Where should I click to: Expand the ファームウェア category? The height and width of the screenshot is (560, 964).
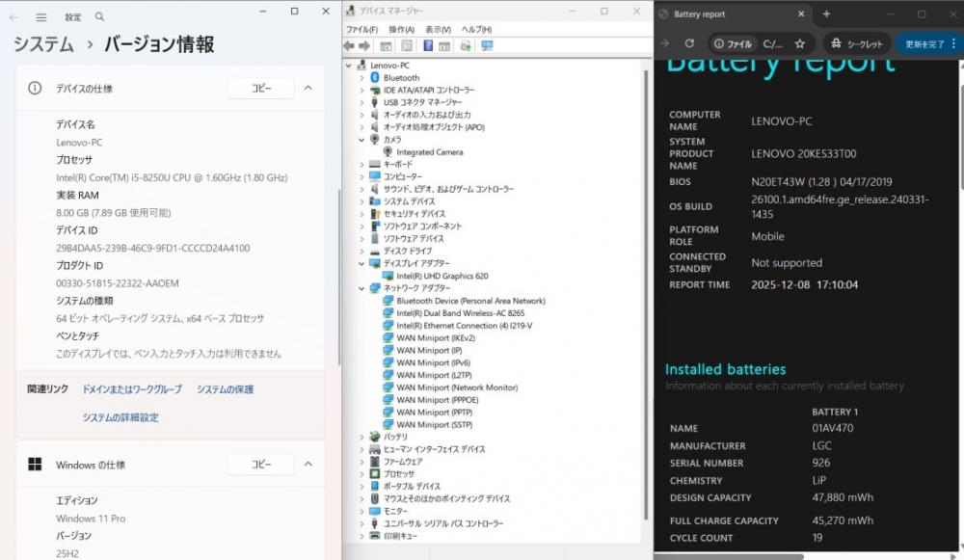[x=361, y=461]
